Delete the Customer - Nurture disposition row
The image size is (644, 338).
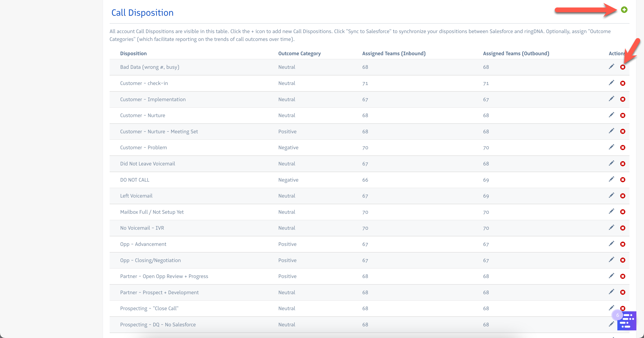click(623, 115)
